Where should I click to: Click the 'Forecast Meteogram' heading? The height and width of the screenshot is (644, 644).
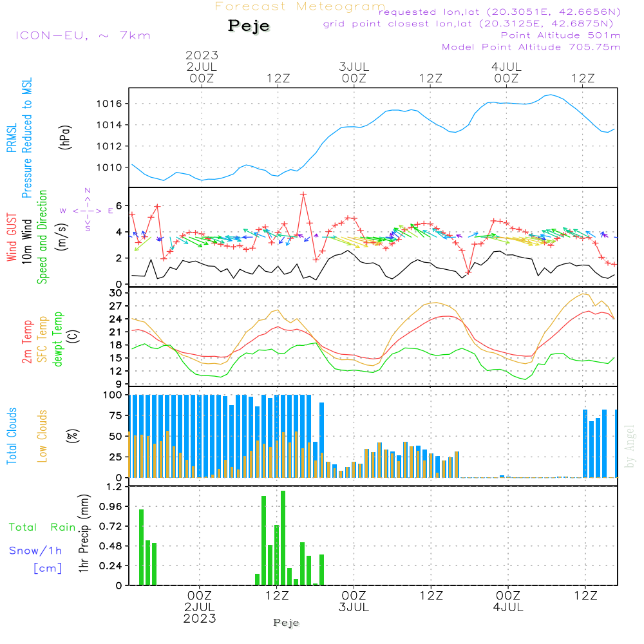[300, 6]
